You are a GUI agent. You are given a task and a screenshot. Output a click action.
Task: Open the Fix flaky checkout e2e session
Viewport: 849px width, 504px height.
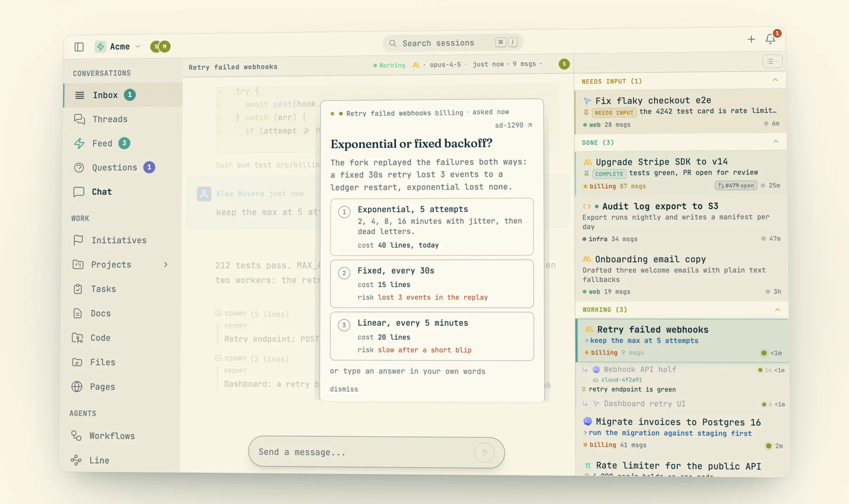681,112
